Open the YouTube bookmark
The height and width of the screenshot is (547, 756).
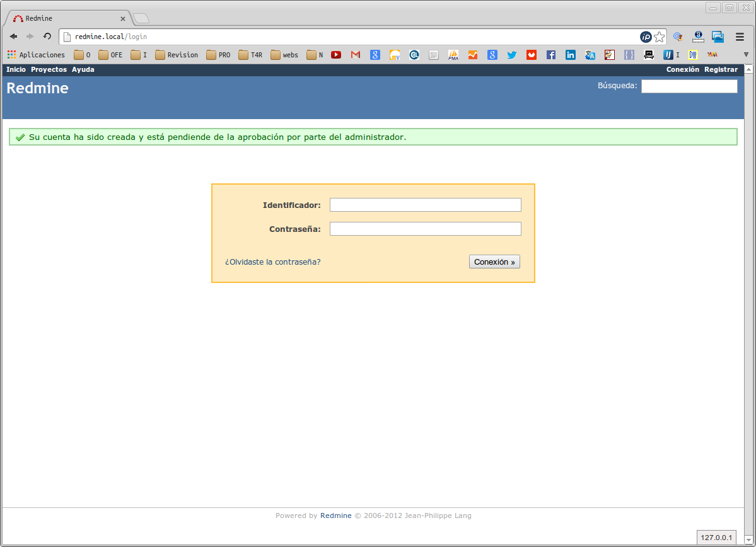pyautogui.click(x=336, y=55)
